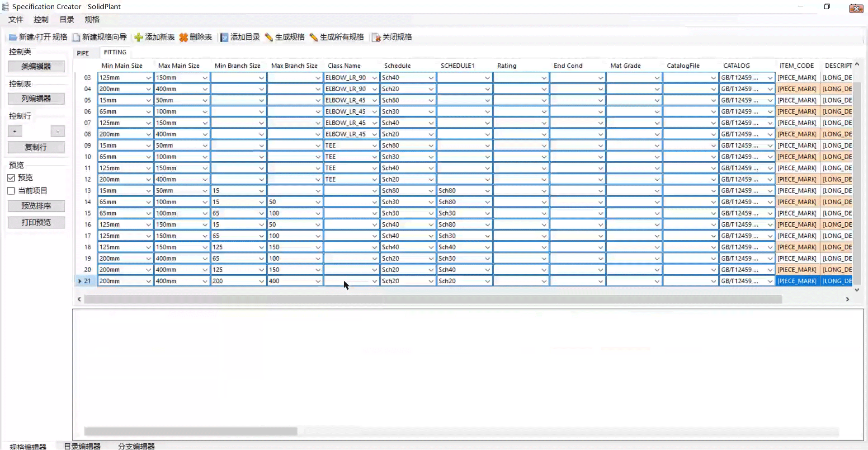Click the row 21 current-row arrow indicator

[x=80, y=281]
